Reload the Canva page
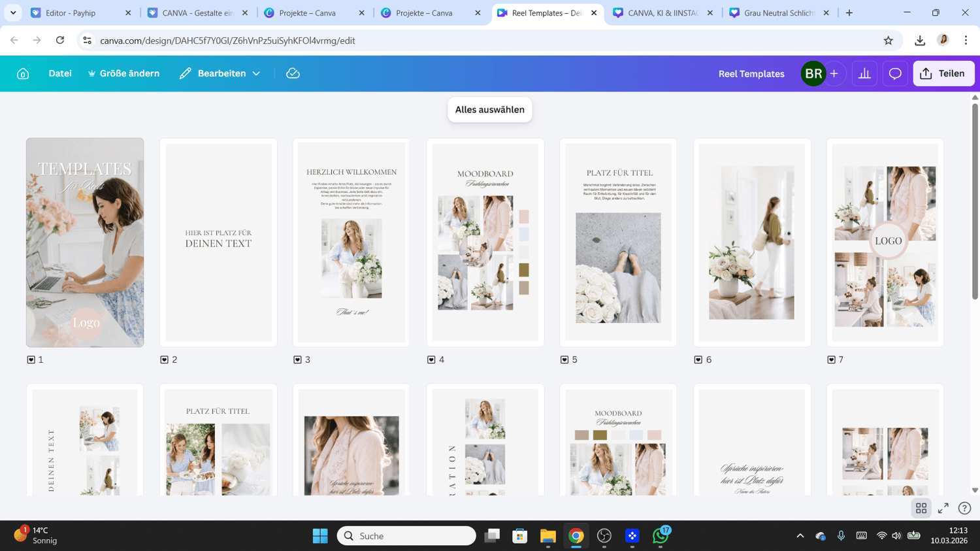 tap(60, 41)
